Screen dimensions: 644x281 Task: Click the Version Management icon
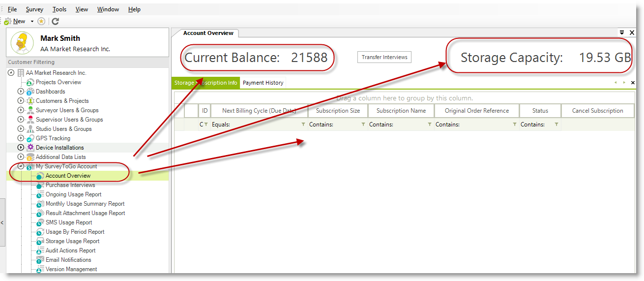click(x=40, y=269)
